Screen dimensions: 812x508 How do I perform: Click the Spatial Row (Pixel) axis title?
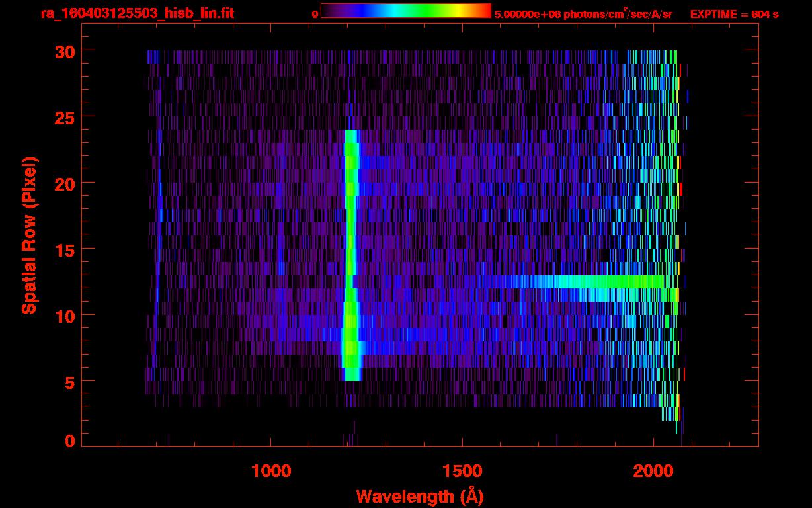(x=28, y=235)
